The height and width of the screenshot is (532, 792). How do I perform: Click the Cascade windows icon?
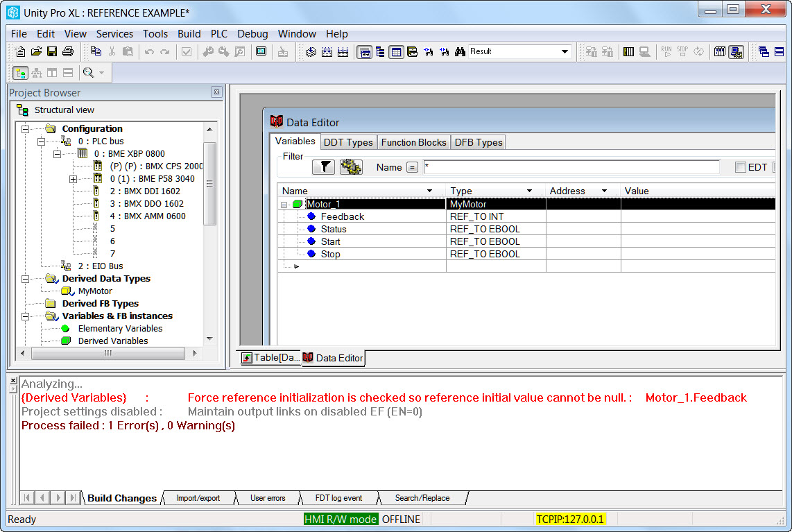point(764,51)
